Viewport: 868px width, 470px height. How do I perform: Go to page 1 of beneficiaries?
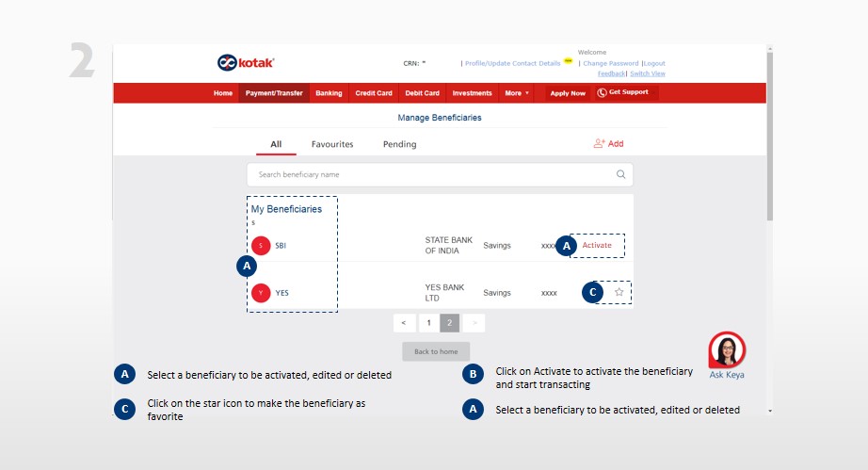point(429,323)
